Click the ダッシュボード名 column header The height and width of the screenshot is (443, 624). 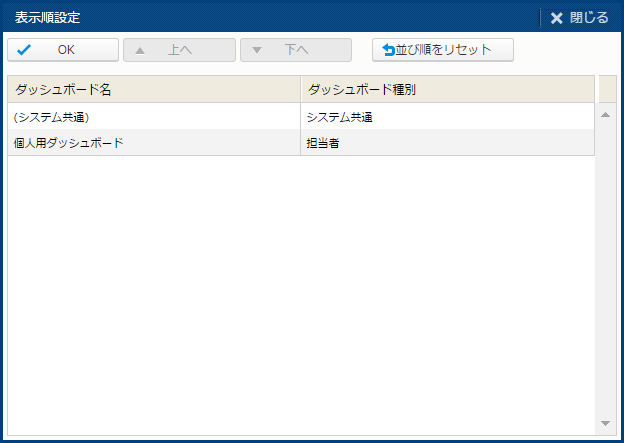(153, 89)
